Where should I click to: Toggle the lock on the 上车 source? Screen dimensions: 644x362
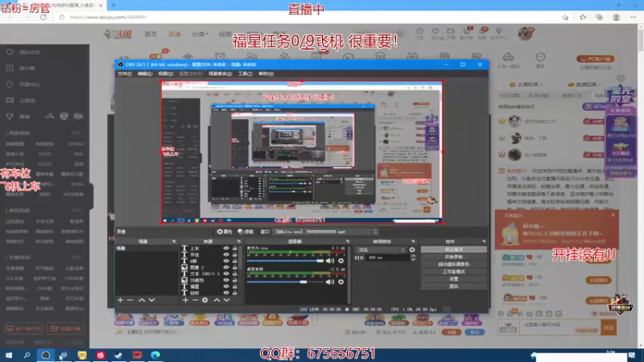(235, 249)
